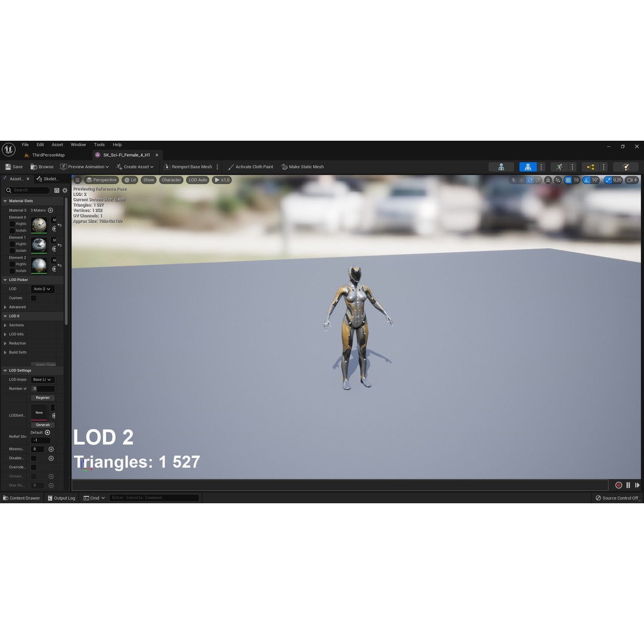This screenshot has width=644, height=644.
Task: Toggle surface snapping icon in viewport
Action: click(x=558, y=180)
